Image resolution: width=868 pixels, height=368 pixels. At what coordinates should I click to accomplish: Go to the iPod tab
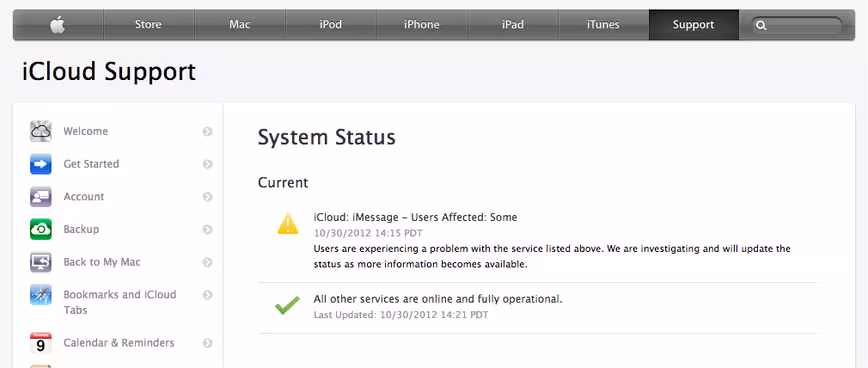[330, 25]
